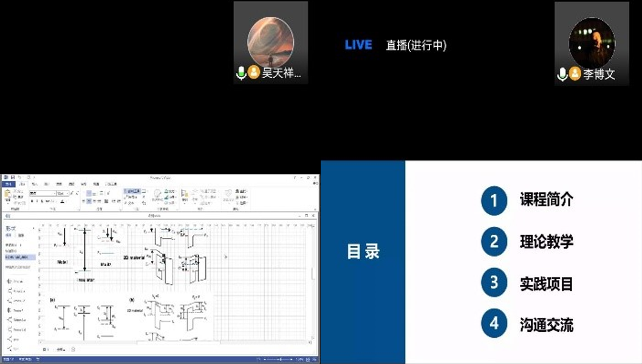
Task: Click microphone icon beside 吴天祥
Action: 241,73
